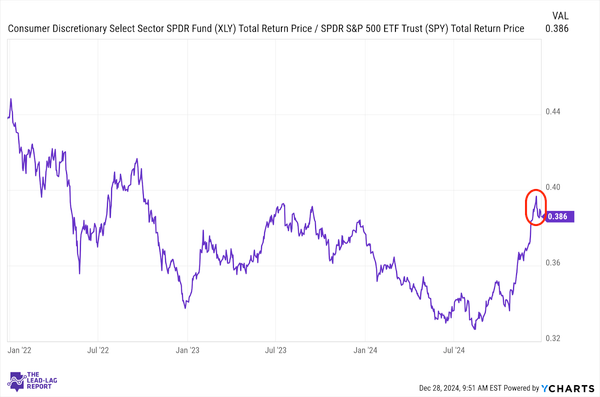Select the Jan '24 axis label
Screen dimensions: 600x397
click(365, 350)
